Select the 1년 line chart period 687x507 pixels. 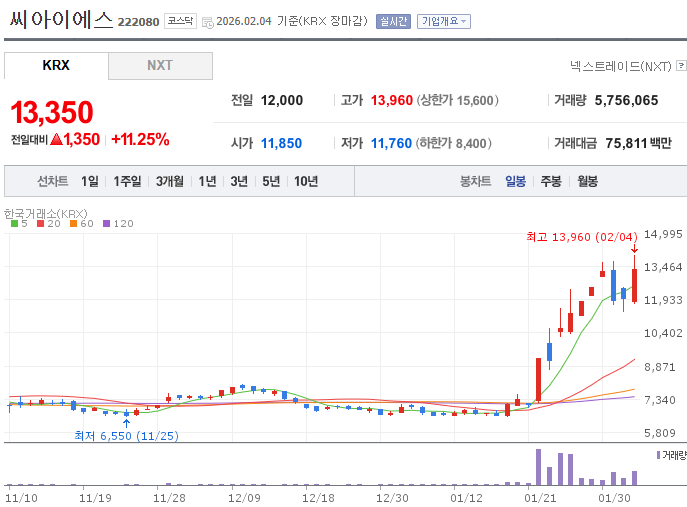tap(207, 181)
